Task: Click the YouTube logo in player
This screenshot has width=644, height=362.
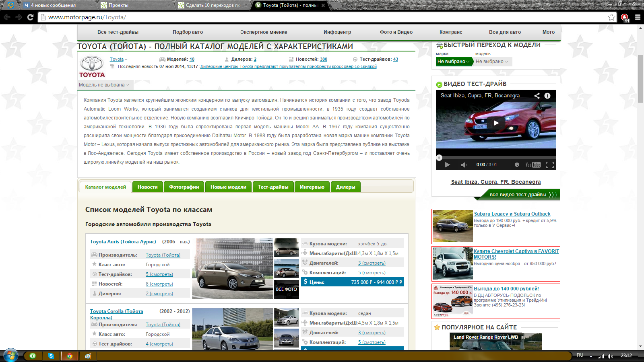Action: [x=533, y=165]
